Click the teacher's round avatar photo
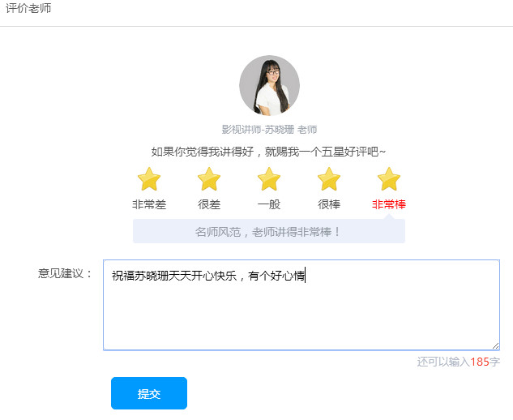Screen dimensions: 513x420 269,86
